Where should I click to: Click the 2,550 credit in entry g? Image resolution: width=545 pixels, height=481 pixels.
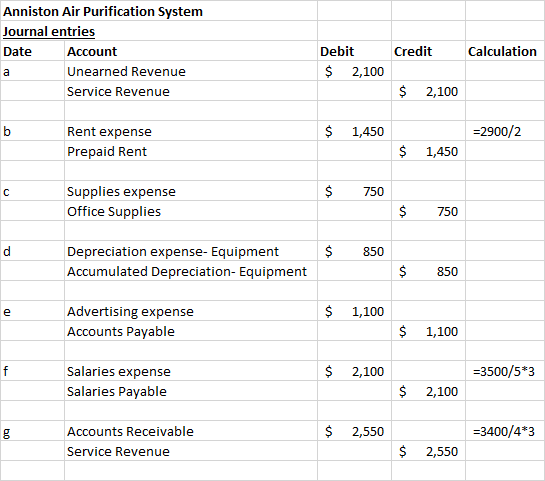[428, 451]
